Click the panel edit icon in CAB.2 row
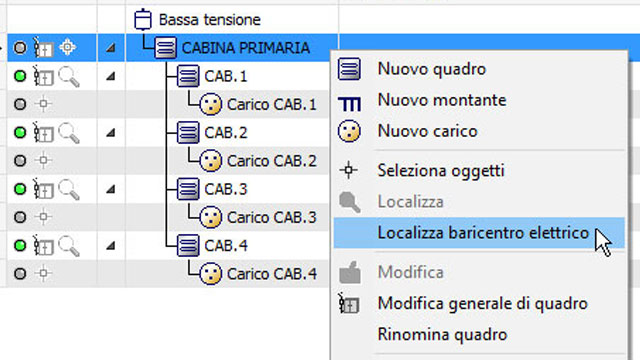Screen dimensions: 640x360 click(43, 133)
